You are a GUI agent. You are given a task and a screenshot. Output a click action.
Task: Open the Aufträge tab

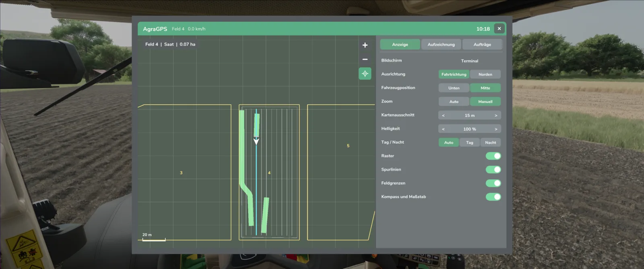[482, 45]
